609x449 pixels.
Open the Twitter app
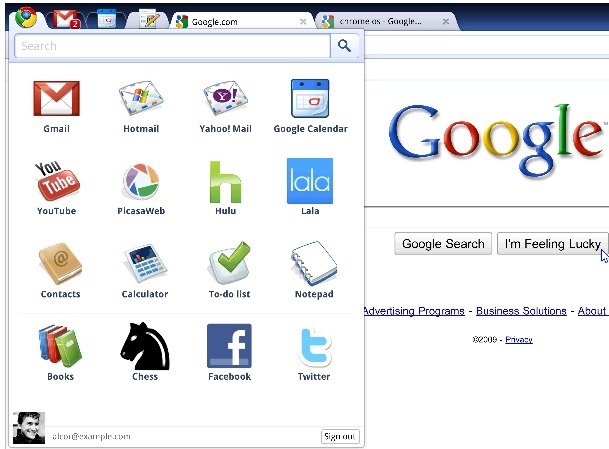click(x=314, y=347)
